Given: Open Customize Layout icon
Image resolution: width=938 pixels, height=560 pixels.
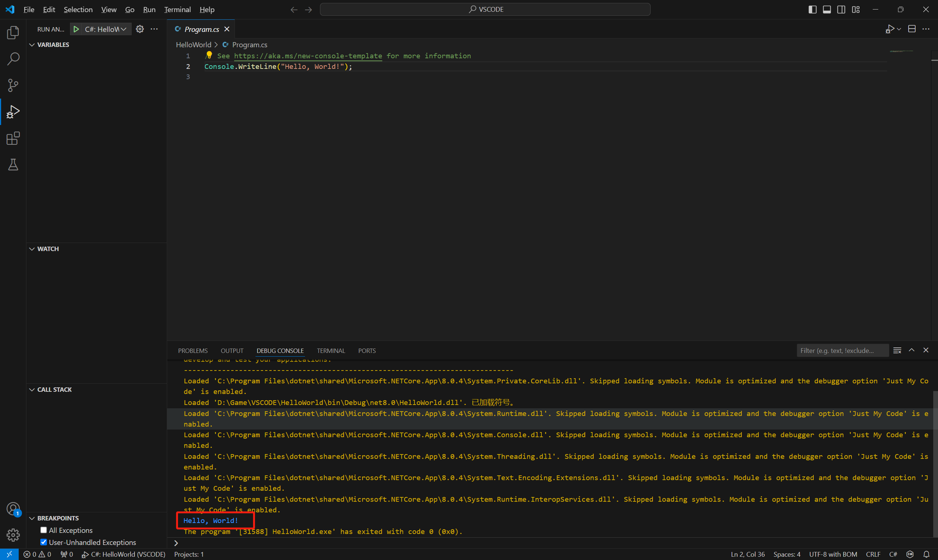Looking at the screenshot, I should click(856, 10).
